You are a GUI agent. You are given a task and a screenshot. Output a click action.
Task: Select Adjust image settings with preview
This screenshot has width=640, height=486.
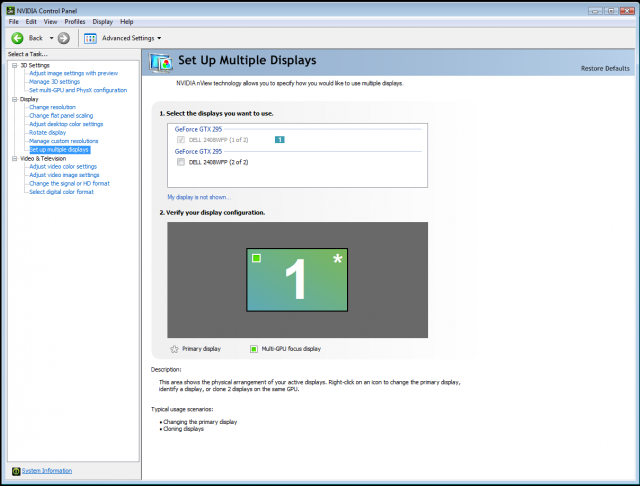(x=73, y=73)
